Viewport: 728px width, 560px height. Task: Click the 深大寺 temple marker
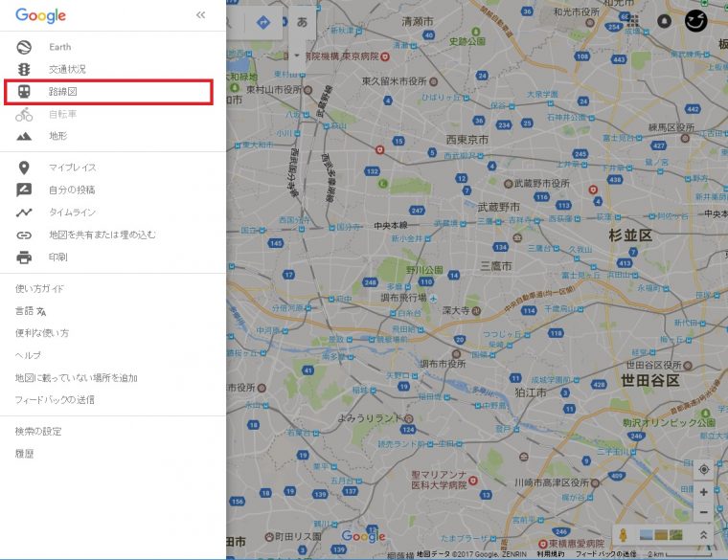476,311
